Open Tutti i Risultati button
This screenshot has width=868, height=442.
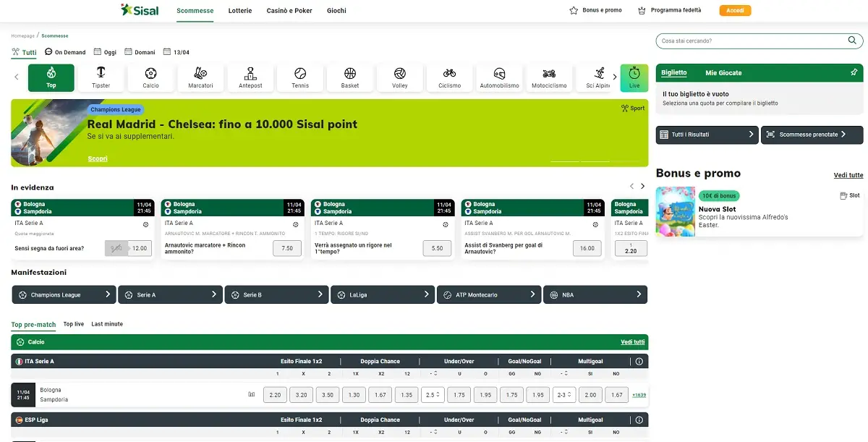707,135
